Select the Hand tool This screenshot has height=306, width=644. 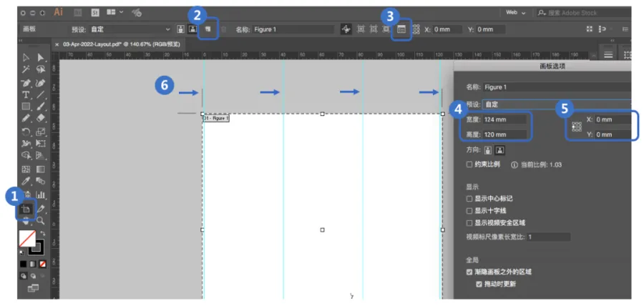point(26,221)
